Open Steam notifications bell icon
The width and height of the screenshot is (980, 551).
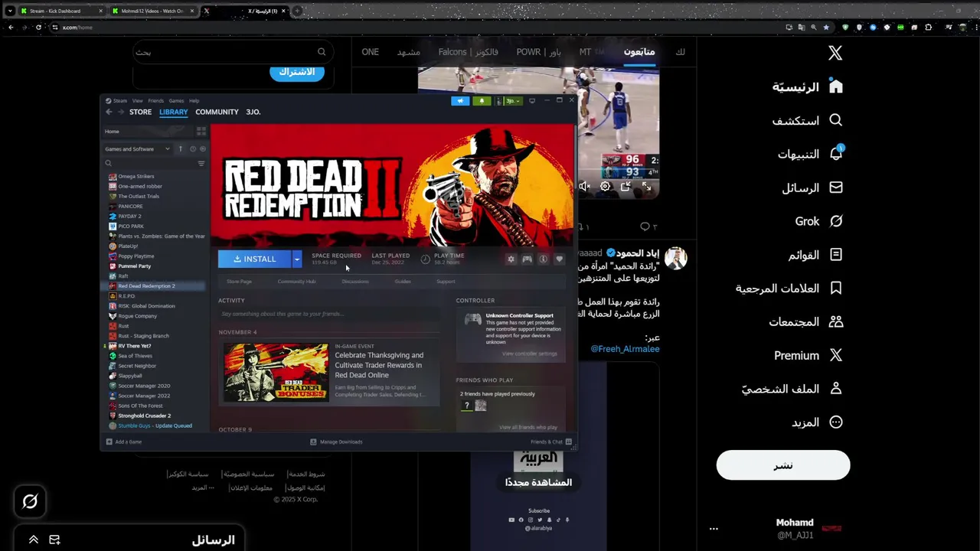482,101
